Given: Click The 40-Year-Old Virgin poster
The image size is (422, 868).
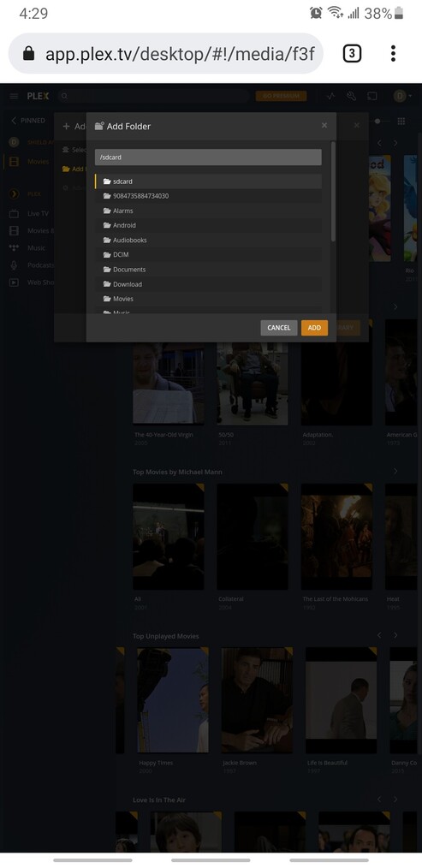Looking at the screenshot, I should 169,383.
